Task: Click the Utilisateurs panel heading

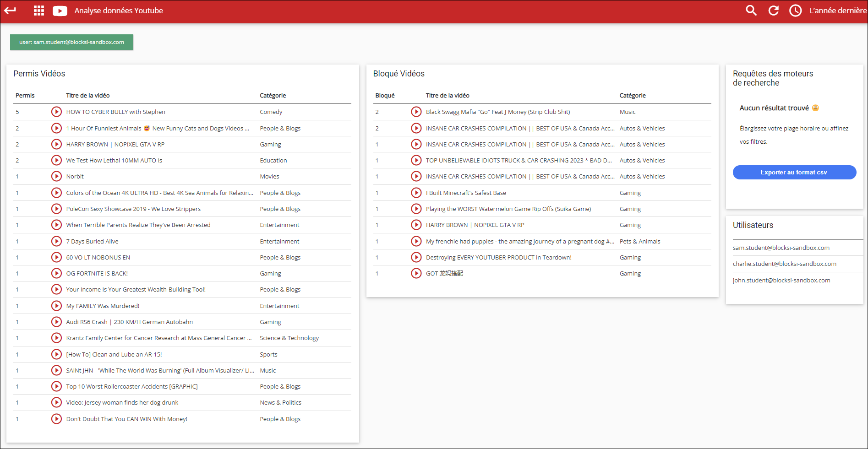Action: pos(753,225)
